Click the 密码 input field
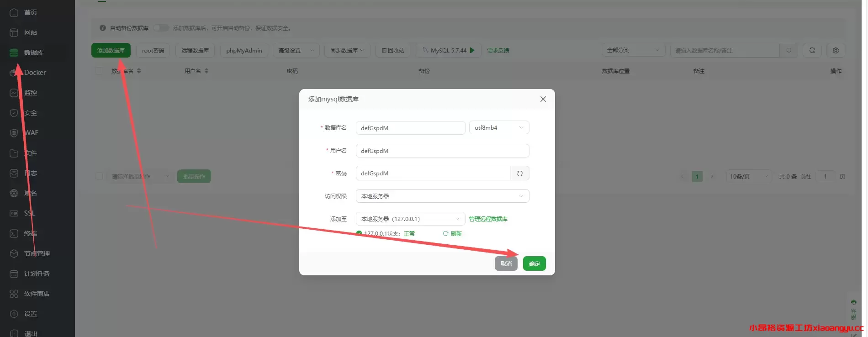This screenshot has width=868, height=337. pyautogui.click(x=433, y=174)
